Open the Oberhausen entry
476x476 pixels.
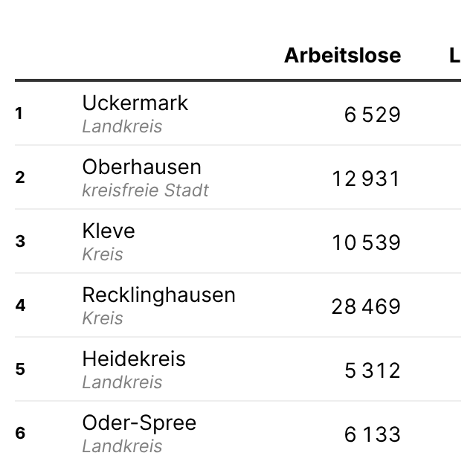tap(141, 167)
